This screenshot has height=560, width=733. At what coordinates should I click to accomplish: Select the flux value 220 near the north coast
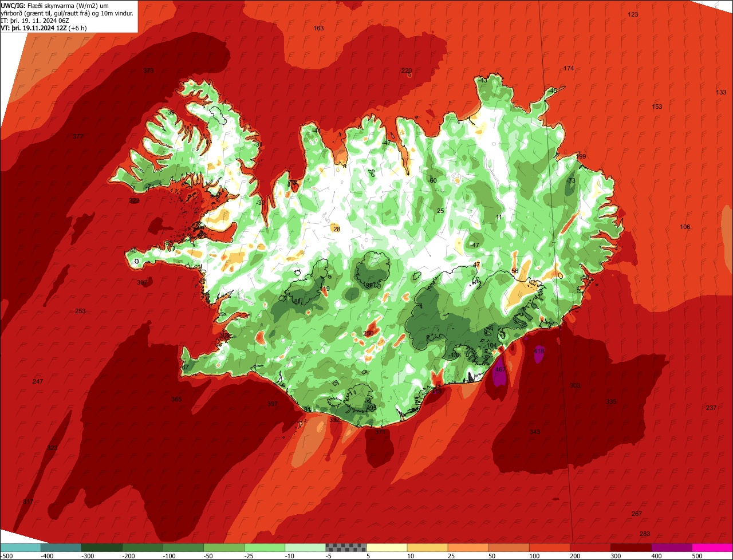407,71
